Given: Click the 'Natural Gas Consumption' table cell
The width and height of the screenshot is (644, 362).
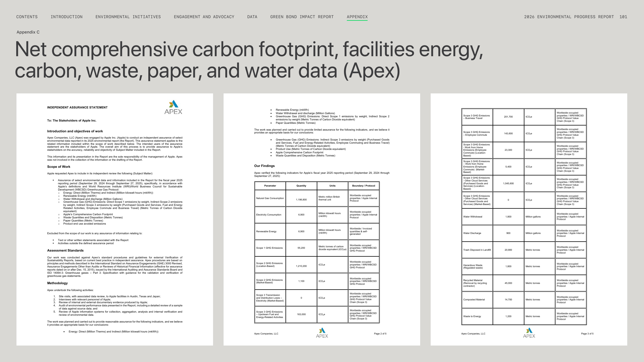Looking at the screenshot, I should click(270, 198).
